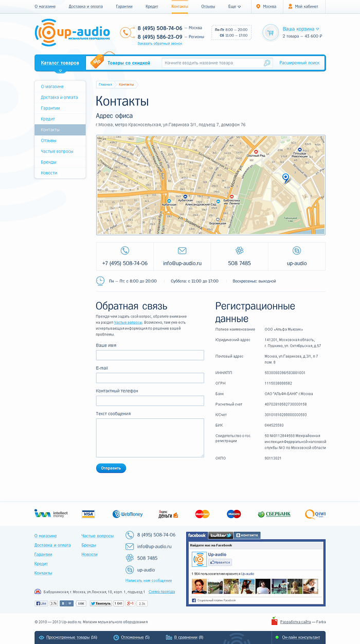Click the QIWI payment logo
This screenshot has height=644, width=360.
point(315,514)
